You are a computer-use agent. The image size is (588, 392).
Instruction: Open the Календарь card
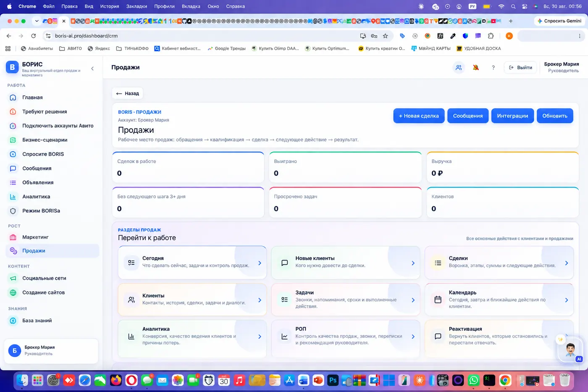pos(499,300)
